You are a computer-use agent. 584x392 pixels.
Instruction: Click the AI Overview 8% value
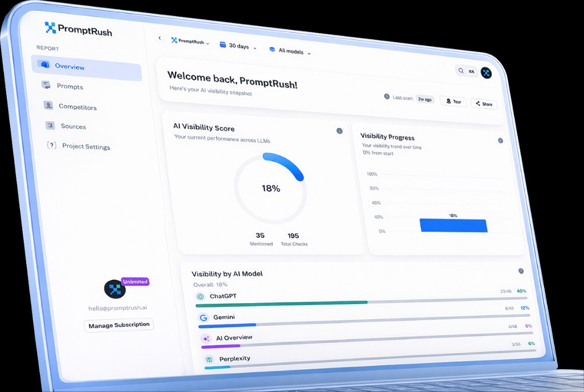coord(528,326)
